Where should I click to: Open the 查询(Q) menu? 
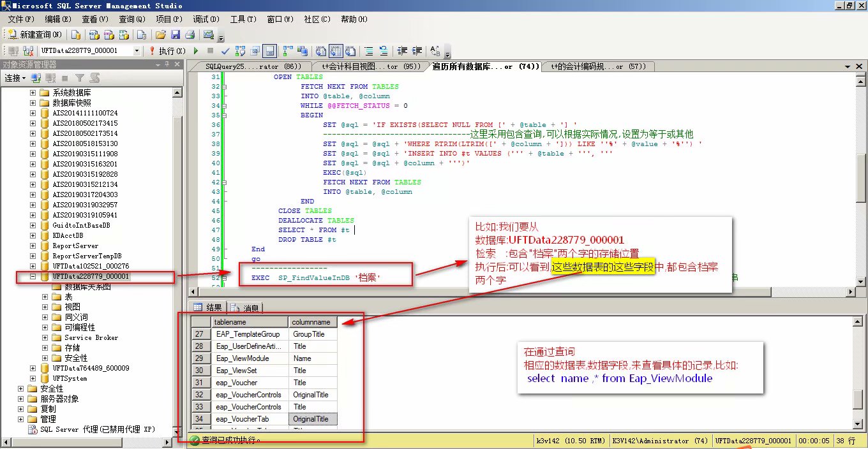coord(131,19)
